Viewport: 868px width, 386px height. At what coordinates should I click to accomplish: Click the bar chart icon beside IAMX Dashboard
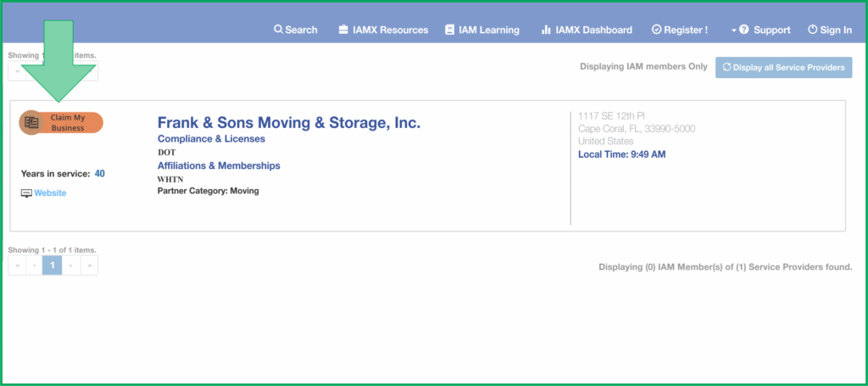pos(546,30)
